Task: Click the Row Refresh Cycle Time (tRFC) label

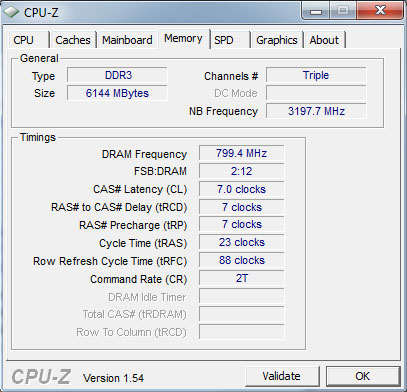Action: tap(110, 261)
